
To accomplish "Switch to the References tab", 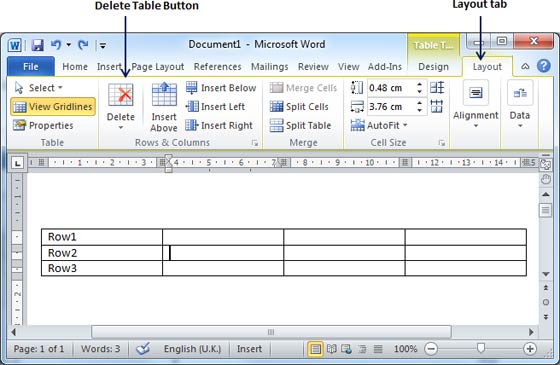I will click(x=218, y=66).
